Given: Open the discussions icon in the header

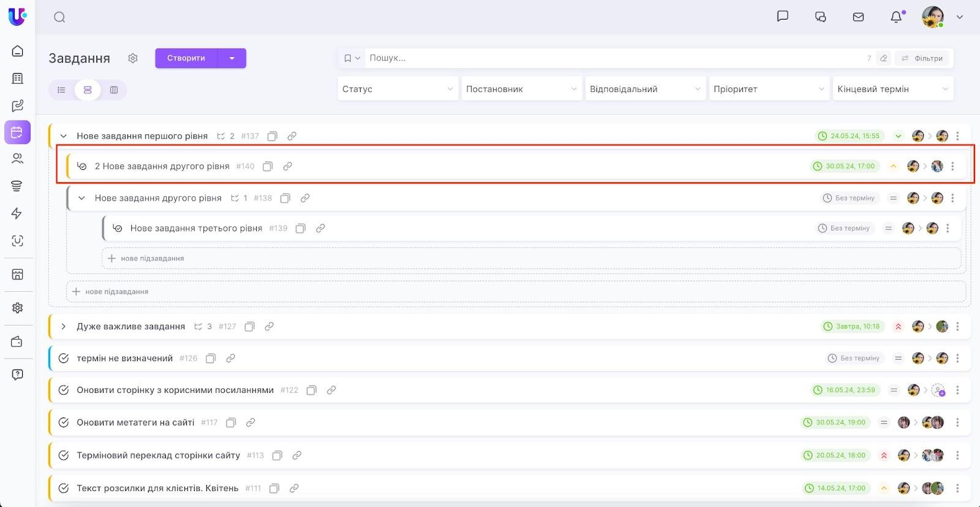Looking at the screenshot, I should point(820,17).
